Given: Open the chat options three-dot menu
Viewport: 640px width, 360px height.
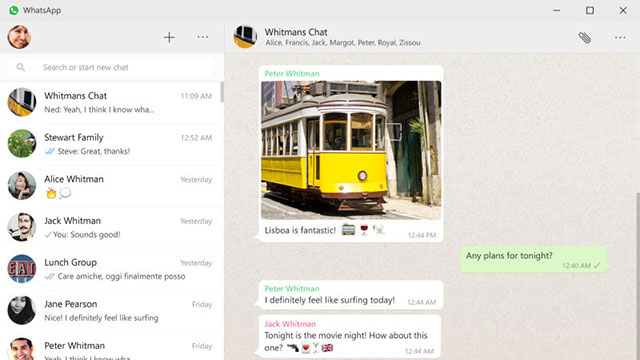Looking at the screenshot, I should pos(620,38).
